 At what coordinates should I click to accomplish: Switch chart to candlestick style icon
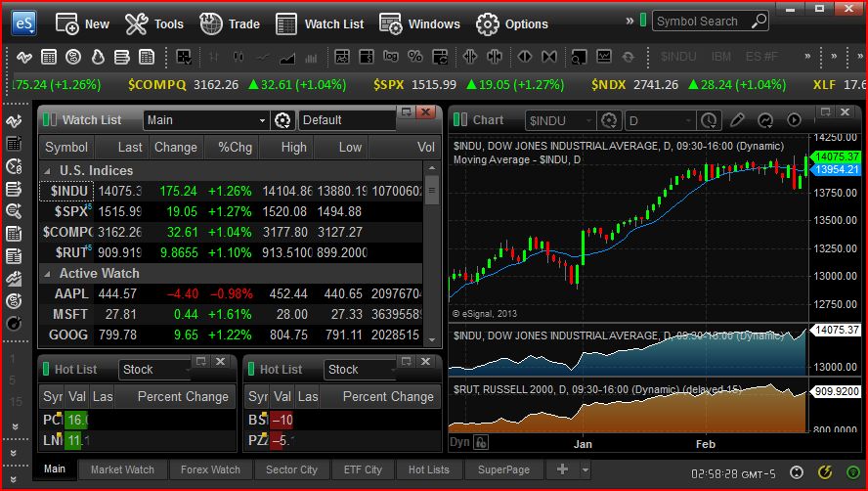[x=239, y=57]
